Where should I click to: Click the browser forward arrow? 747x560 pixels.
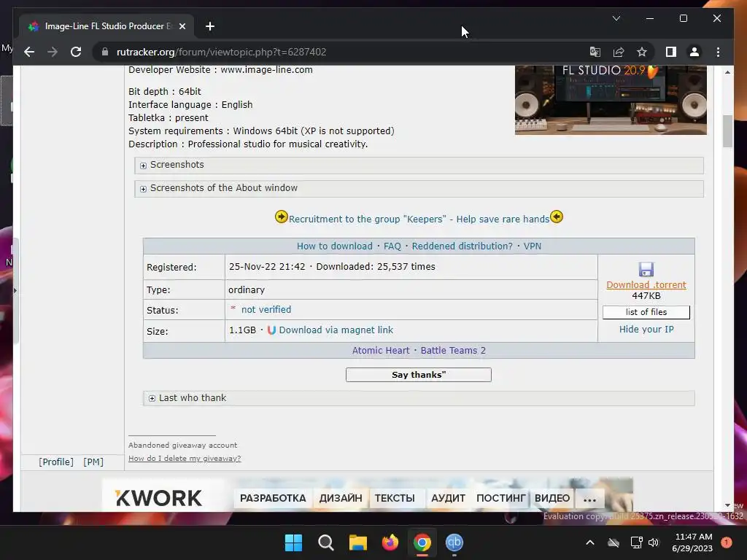pos(53,52)
